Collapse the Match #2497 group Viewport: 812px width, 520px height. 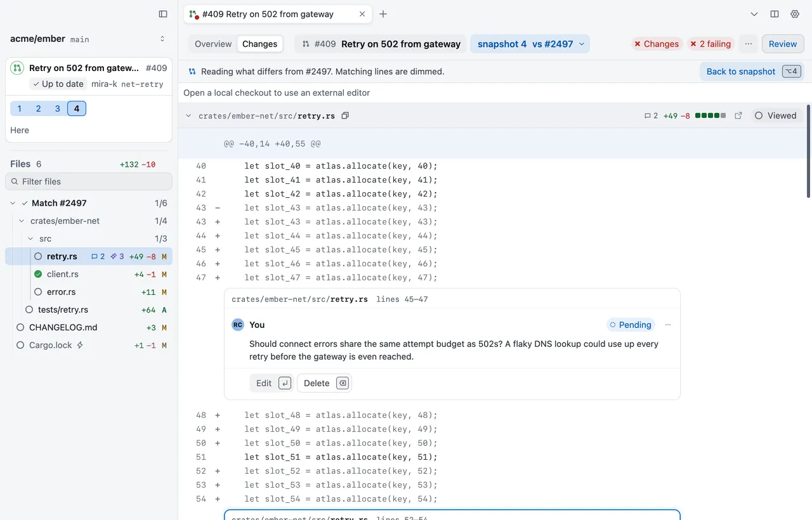[13, 203]
